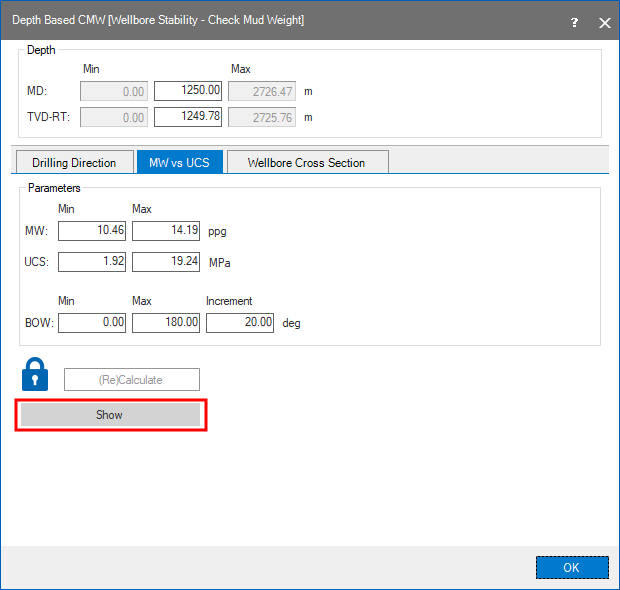Viewport: 620px width, 590px height.
Task: Click the MD Max field showing 2726.47
Action: [x=263, y=91]
